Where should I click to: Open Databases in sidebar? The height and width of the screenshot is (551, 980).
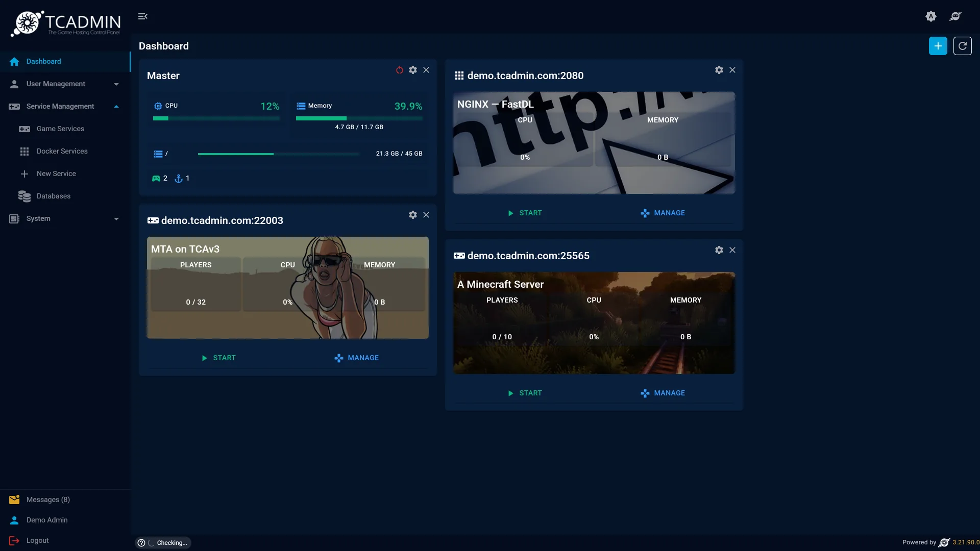[65, 196]
